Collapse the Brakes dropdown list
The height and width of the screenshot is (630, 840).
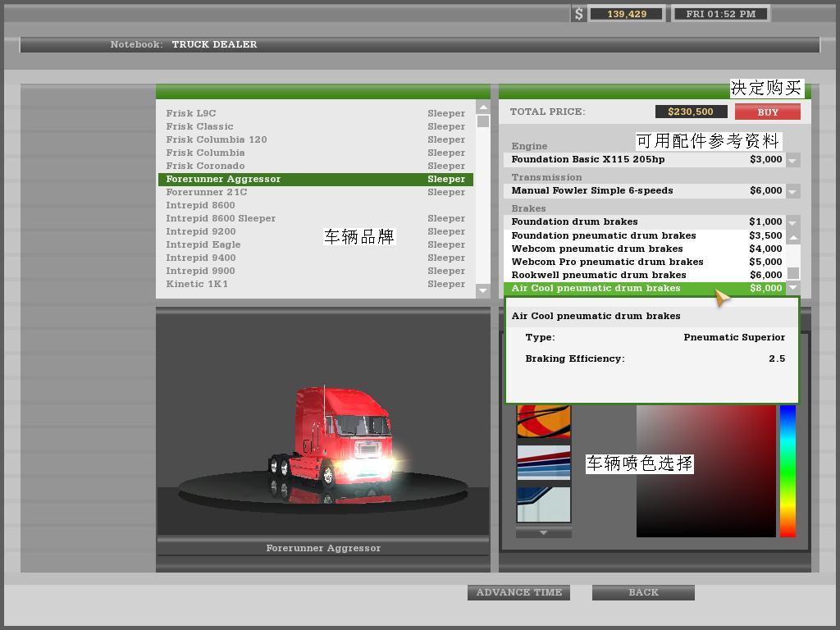[x=792, y=222]
